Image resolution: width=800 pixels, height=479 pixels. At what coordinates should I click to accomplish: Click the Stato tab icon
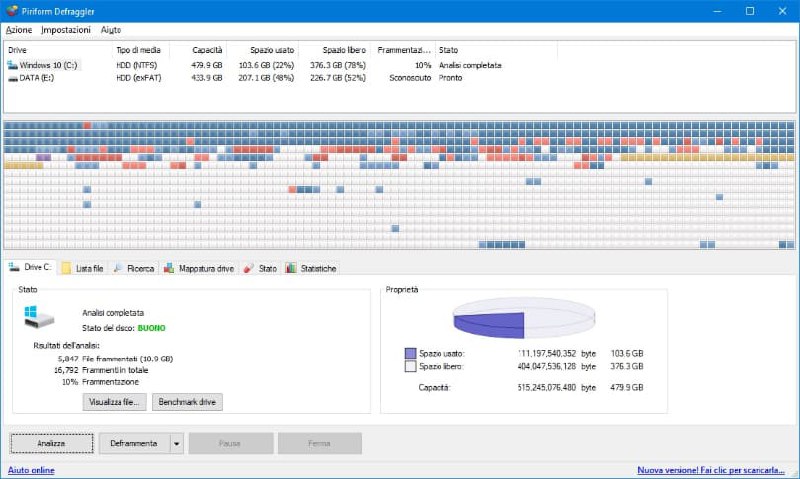click(248, 268)
